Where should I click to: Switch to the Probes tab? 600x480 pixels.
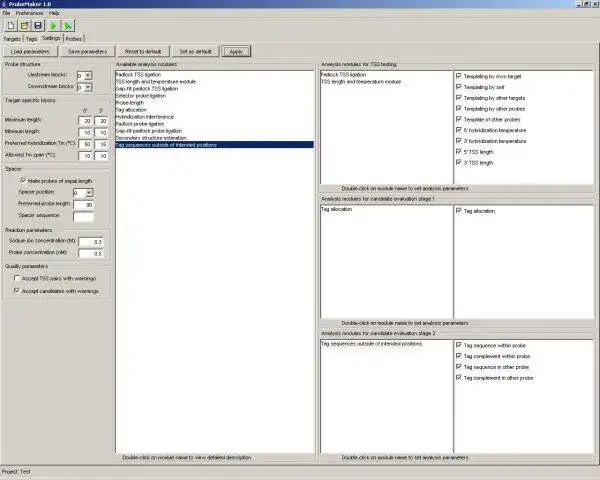[x=73, y=39]
